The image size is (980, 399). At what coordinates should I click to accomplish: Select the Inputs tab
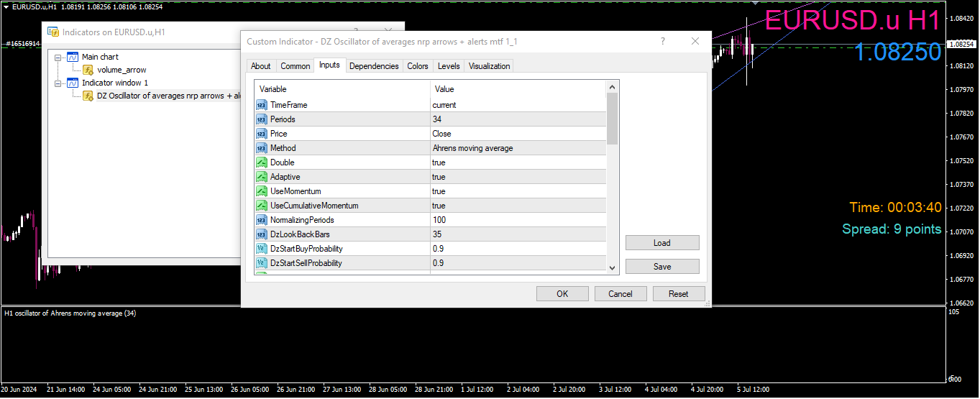pos(329,65)
